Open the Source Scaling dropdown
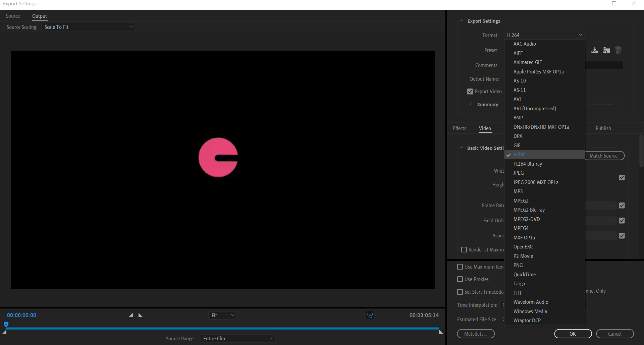644x345 pixels. click(x=88, y=27)
